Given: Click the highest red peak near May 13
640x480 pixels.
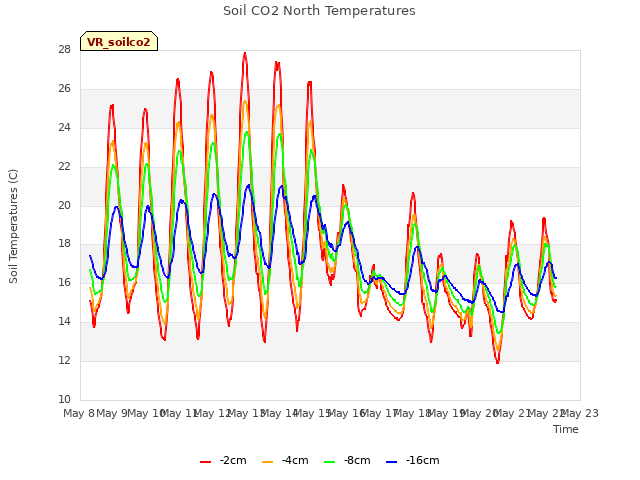Looking at the screenshot, I should point(245,53).
